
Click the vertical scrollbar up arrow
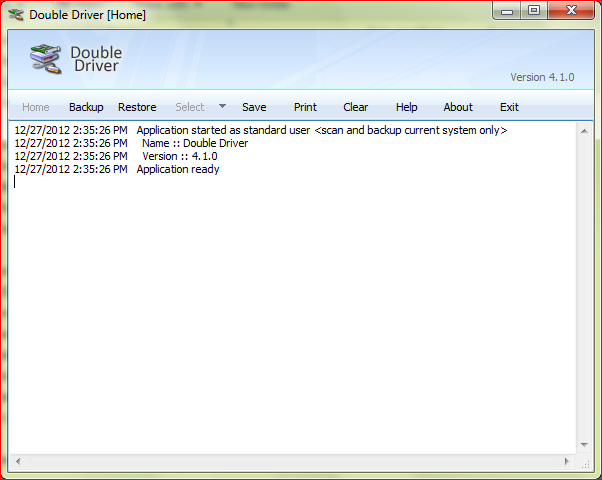pos(584,131)
